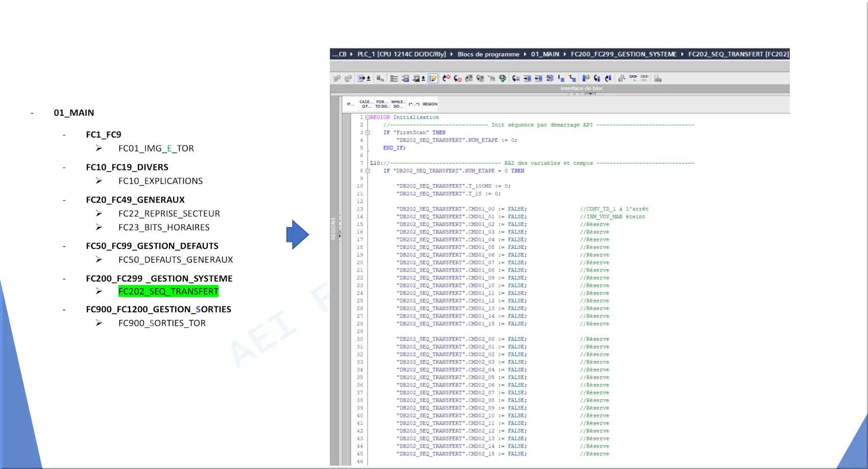Click the icon with the second download-arrow dropdown
Screen dimensions: 868x469
(x=416, y=78)
